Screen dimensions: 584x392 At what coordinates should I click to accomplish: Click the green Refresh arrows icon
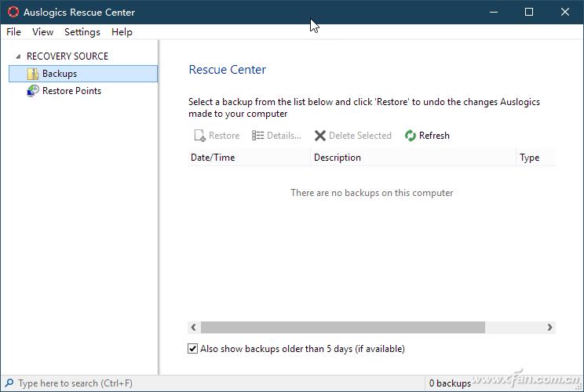(x=411, y=136)
